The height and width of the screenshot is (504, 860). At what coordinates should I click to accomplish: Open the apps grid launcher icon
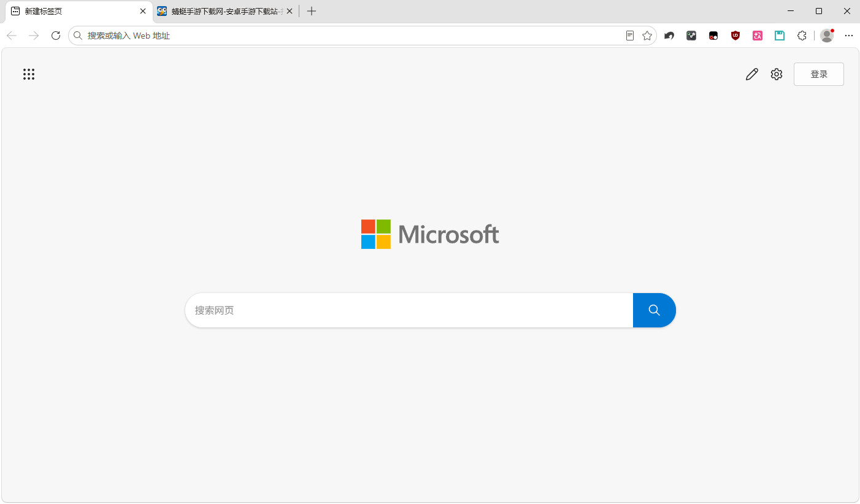29,74
